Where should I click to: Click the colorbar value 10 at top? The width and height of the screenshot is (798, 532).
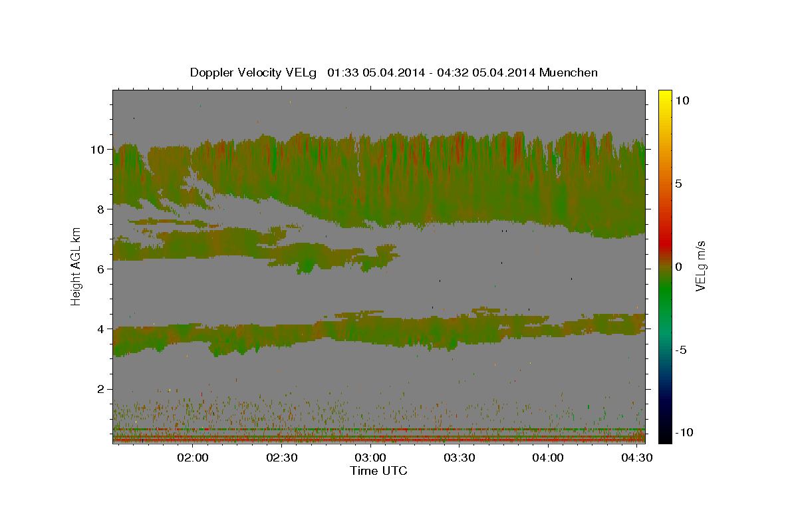(x=682, y=100)
